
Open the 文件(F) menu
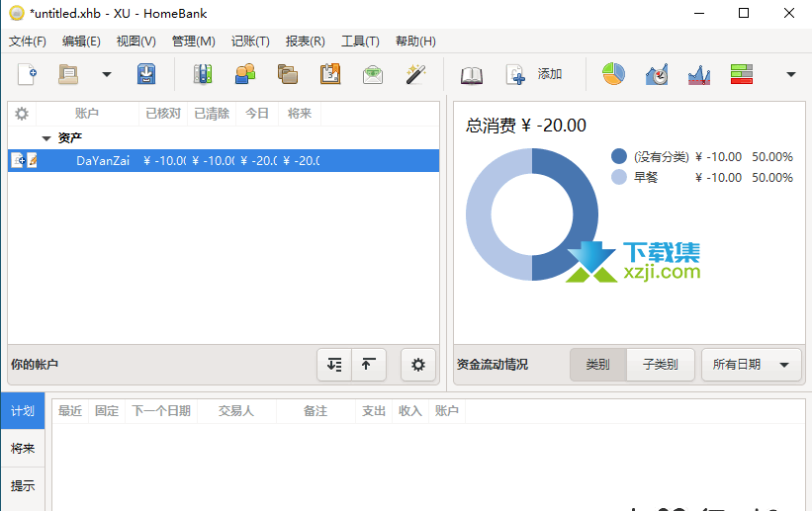tap(28, 41)
